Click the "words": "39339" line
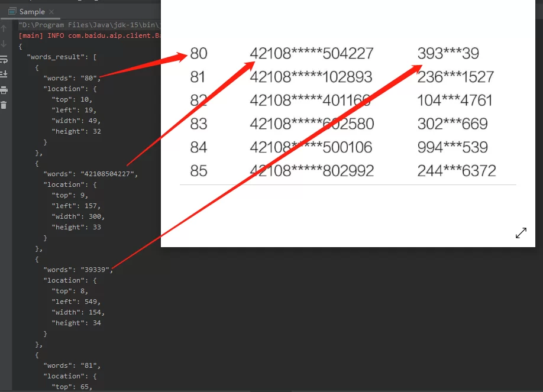 coord(78,270)
